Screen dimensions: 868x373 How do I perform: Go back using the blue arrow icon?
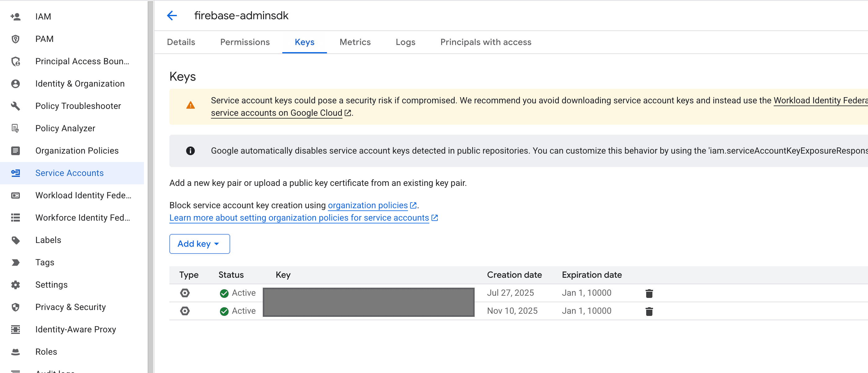(x=172, y=16)
